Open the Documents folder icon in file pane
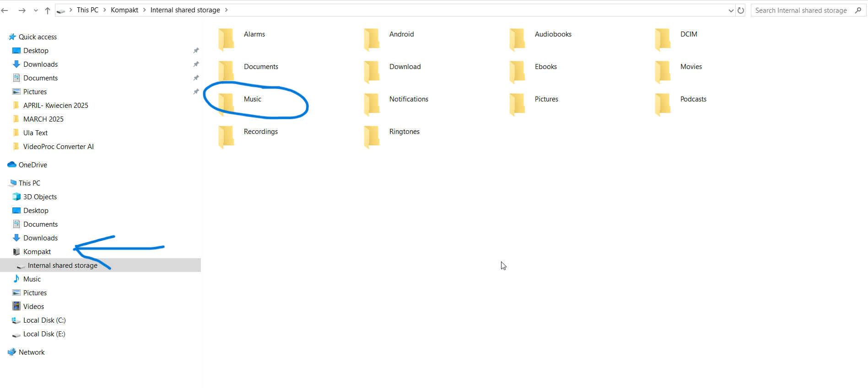This screenshot has width=868, height=388. coord(226,72)
